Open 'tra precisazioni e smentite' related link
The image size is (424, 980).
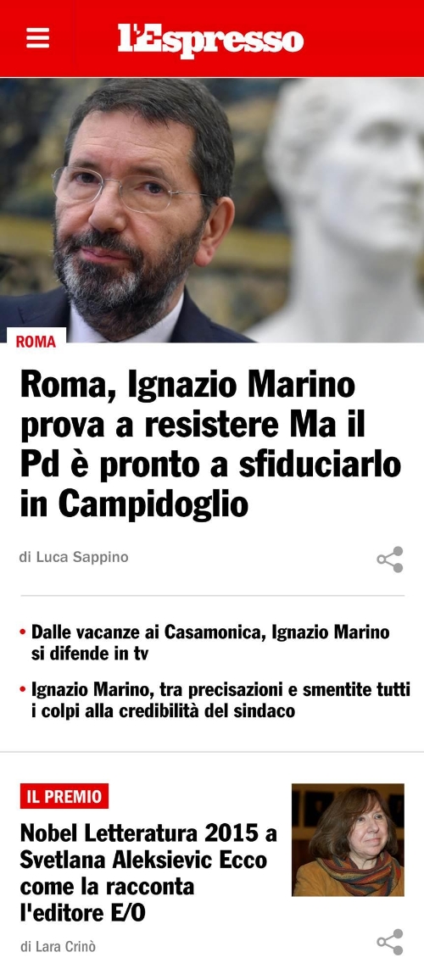pos(220,700)
